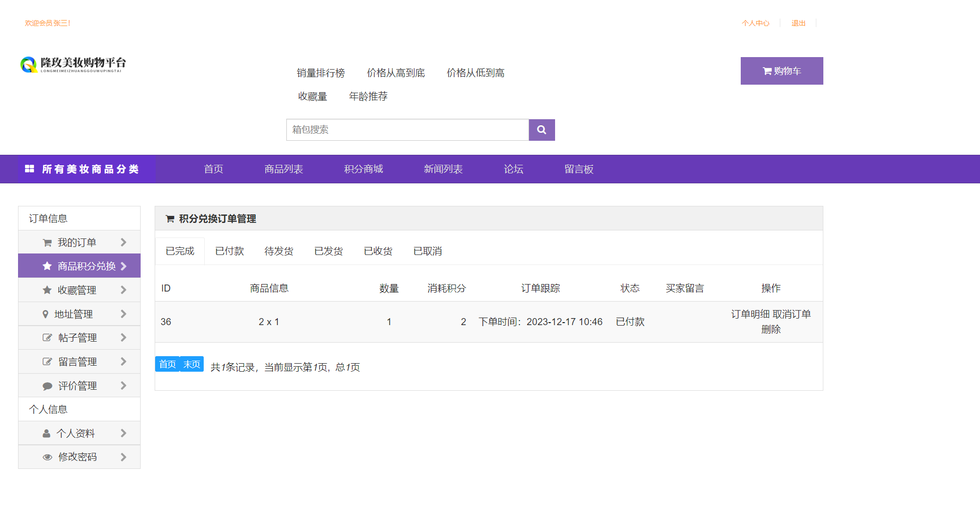Click the 欢迎会员 张三! greeting

coord(48,23)
